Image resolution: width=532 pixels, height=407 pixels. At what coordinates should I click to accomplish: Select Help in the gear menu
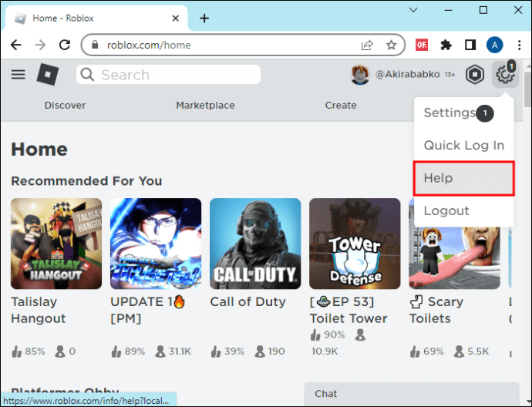coord(464,178)
